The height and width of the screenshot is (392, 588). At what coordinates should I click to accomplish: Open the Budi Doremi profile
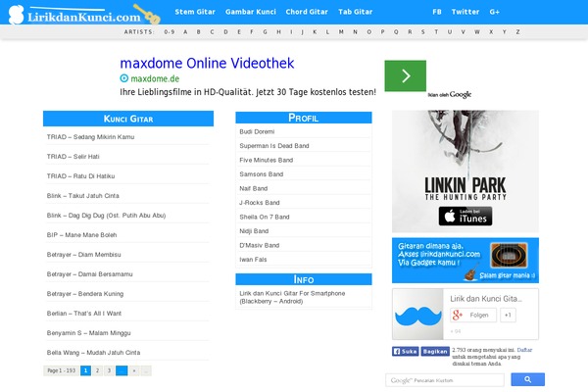tap(257, 131)
